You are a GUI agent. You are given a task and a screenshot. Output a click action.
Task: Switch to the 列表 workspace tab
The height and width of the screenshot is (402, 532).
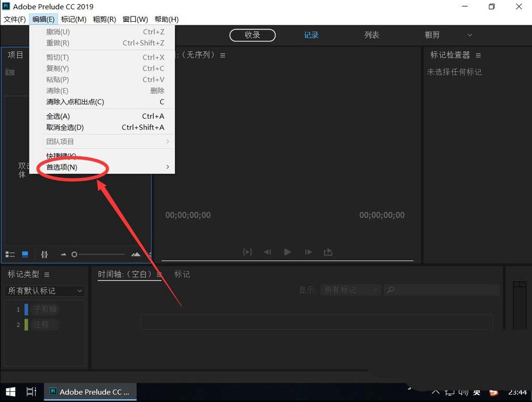[x=371, y=35]
